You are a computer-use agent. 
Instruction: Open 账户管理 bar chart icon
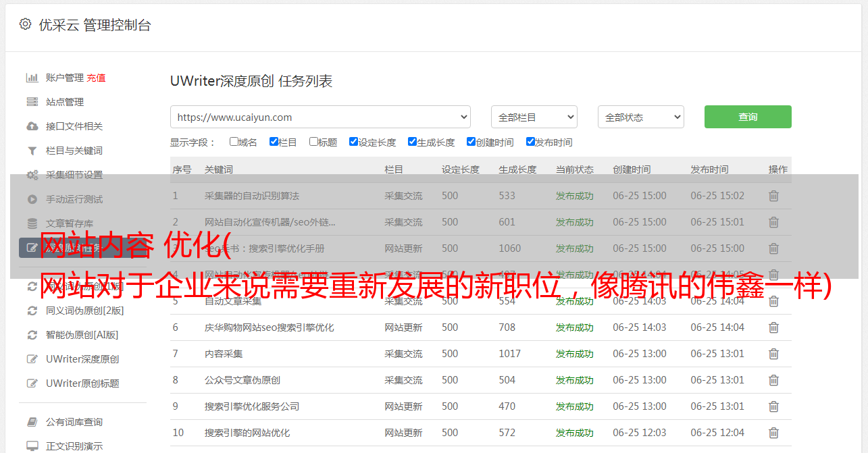32,78
